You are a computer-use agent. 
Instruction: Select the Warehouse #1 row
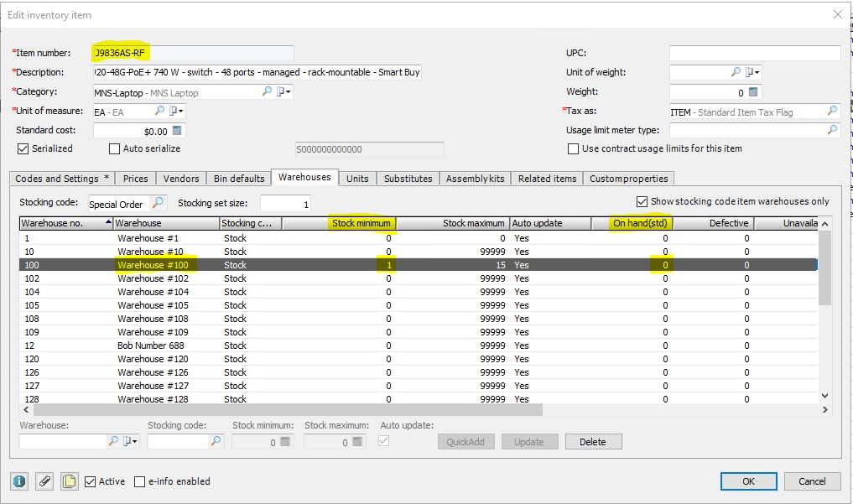click(x=419, y=238)
